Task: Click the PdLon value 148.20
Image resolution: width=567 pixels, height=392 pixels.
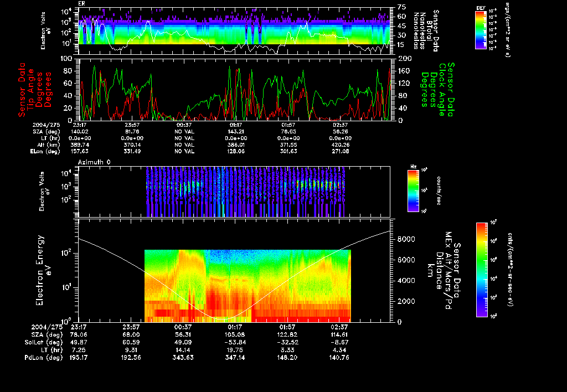Action: (x=287, y=357)
